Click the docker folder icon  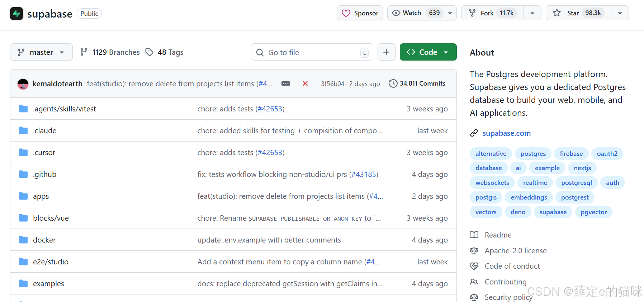(x=23, y=240)
